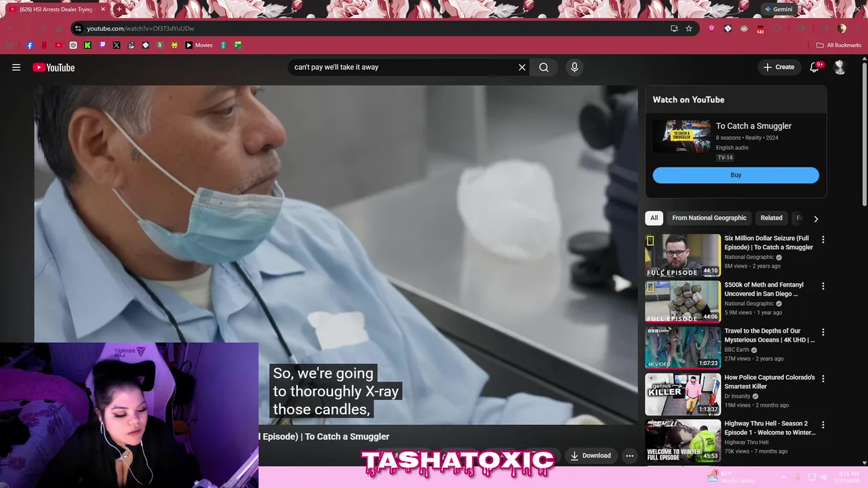Image resolution: width=868 pixels, height=488 pixels.
Task: Select the All filter chip
Action: pyautogui.click(x=654, y=218)
